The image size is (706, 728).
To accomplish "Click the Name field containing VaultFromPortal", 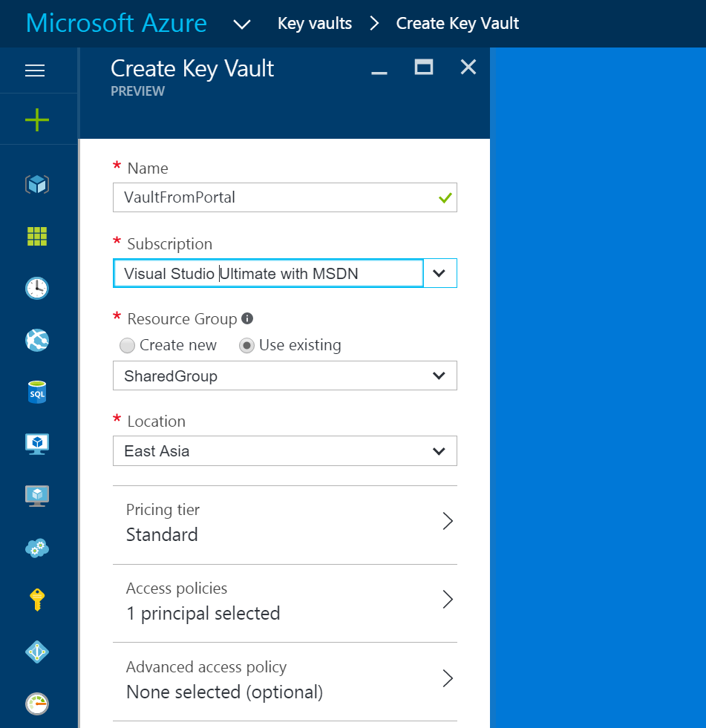I will tap(285, 197).
